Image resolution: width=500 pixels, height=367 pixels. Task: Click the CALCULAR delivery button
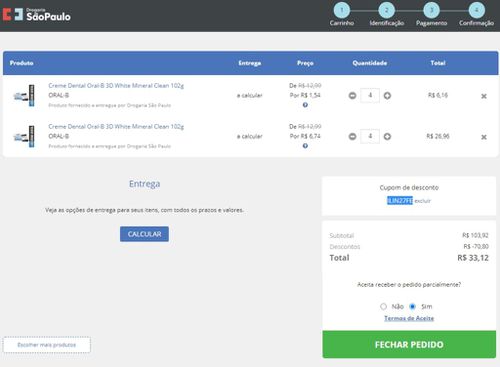pyautogui.click(x=144, y=234)
